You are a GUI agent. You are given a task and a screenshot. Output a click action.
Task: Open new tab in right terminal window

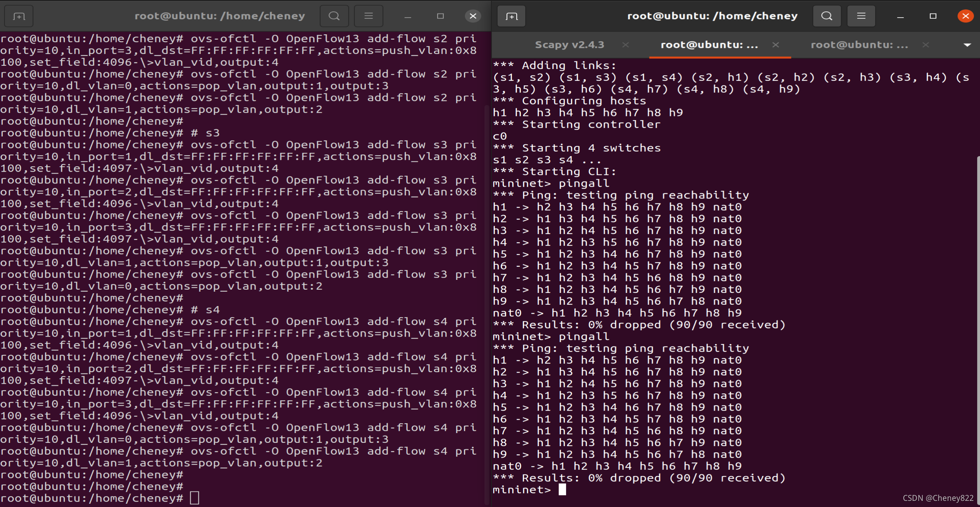point(511,16)
